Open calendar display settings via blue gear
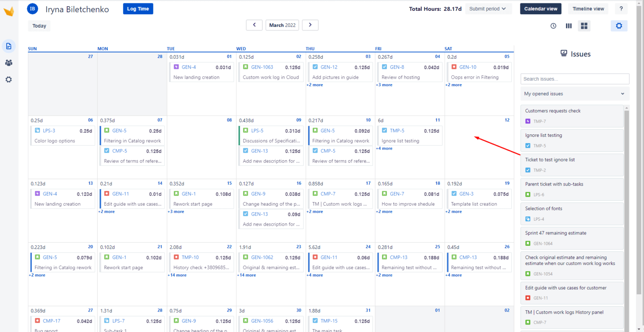 (619, 26)
